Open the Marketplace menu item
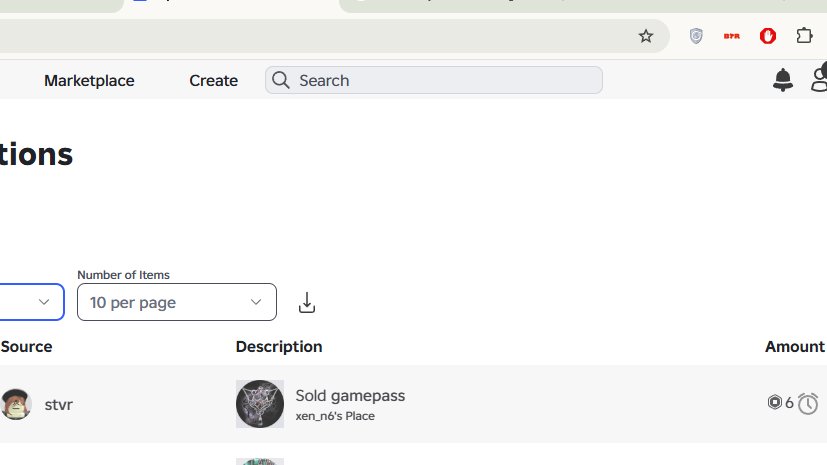This screenshot has width=827, height=465. (89, 81)
